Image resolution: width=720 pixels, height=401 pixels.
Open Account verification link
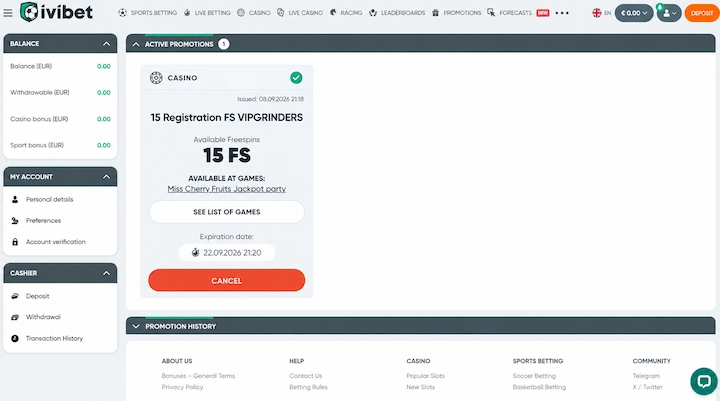pyautogui.click(x=56, y=242)
